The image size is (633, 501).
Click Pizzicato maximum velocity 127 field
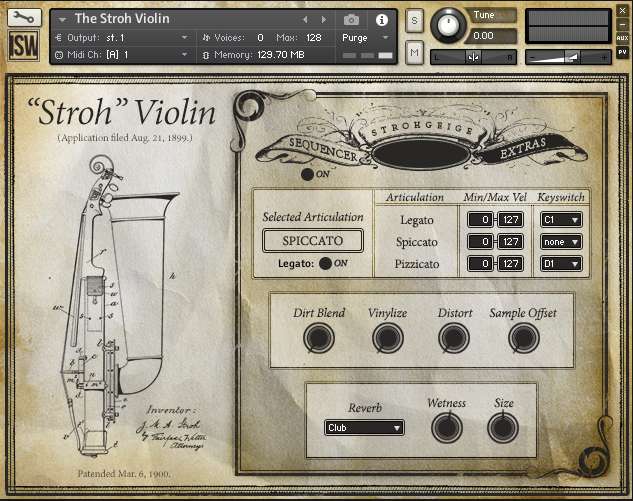tap(510, 264)
